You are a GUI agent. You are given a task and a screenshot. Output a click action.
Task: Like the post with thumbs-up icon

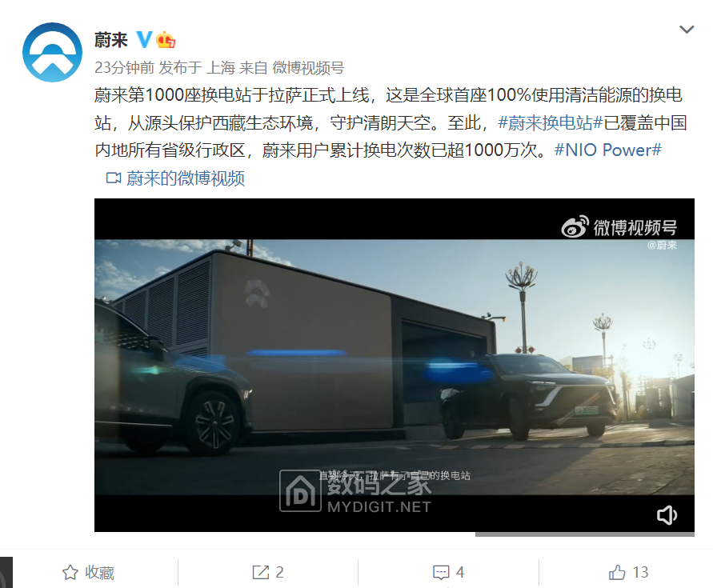tap(617, 572)
